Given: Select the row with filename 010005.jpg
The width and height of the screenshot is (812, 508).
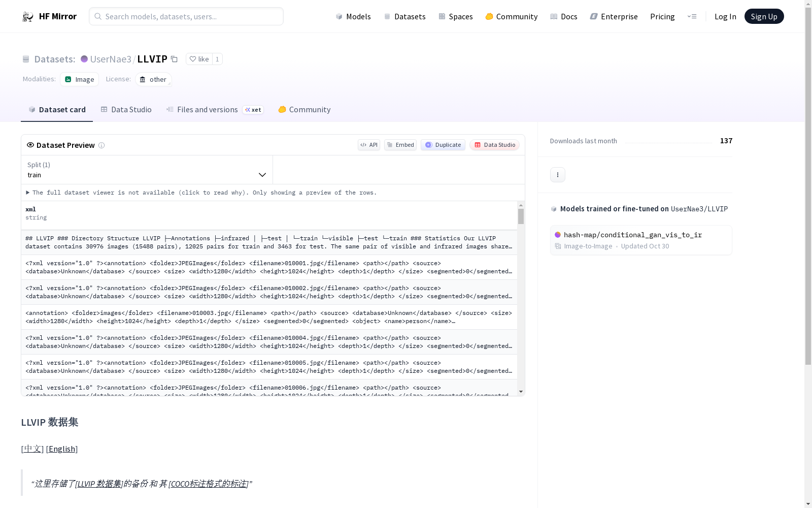Looking at the screenshot, I should click(269, 367).
